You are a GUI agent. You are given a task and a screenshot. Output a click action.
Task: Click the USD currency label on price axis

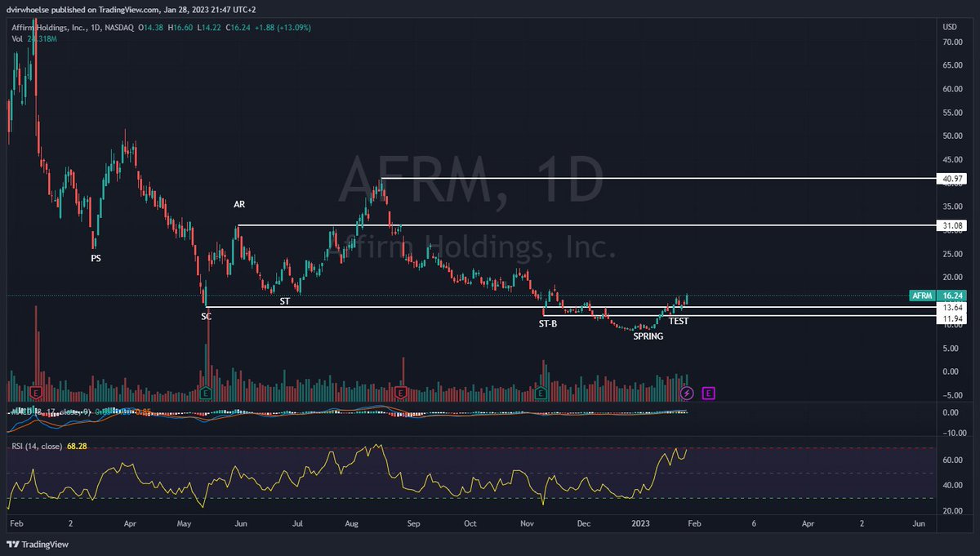pyautogui.click(x=950, y=27)
